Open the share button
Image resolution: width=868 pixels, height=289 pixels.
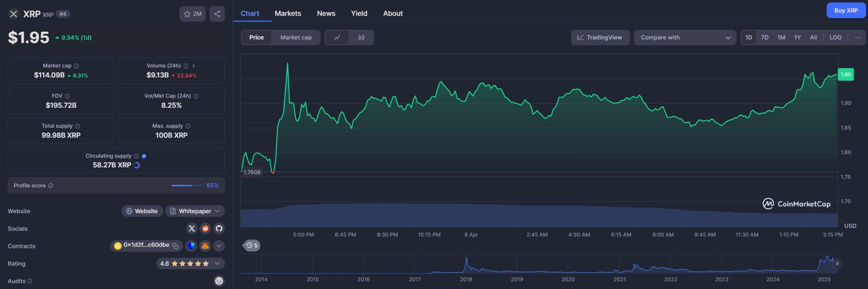click(x=217, y=14)
